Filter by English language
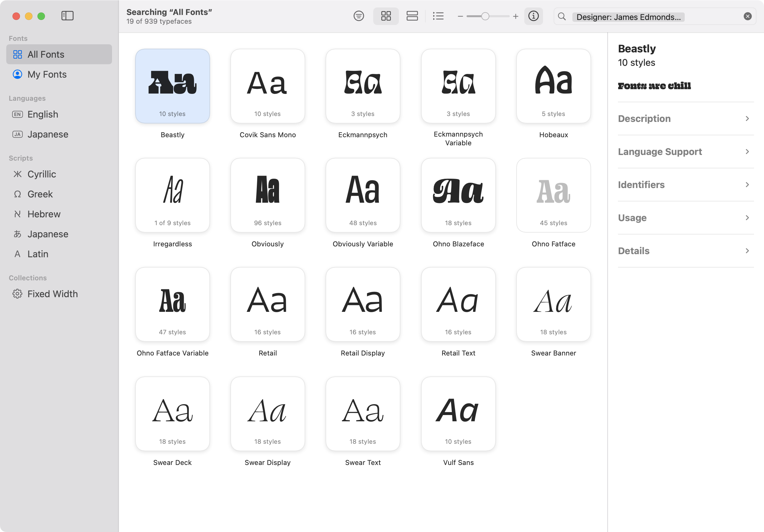This screenshot has height=532, width=764. pyautogui.click(x=42, y=114)
